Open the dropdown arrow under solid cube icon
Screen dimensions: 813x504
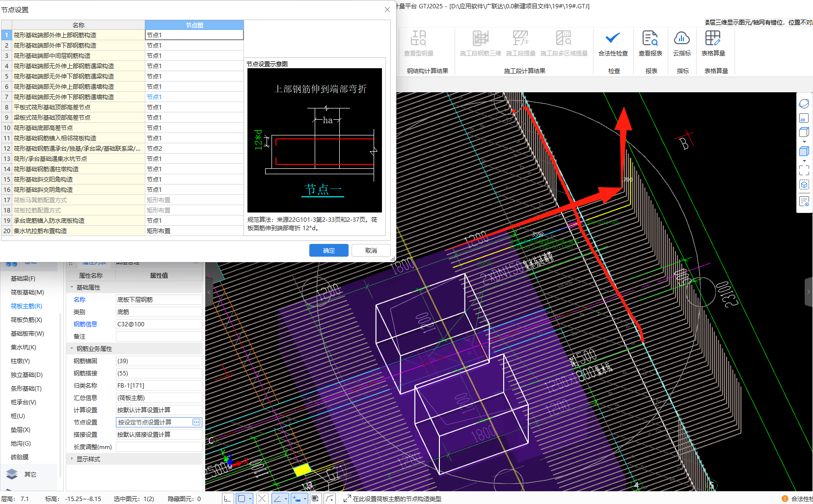(x=804, y=160)
